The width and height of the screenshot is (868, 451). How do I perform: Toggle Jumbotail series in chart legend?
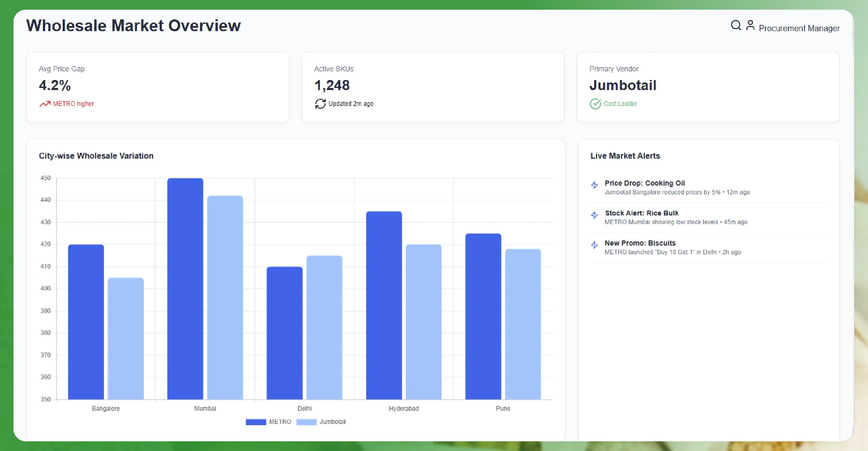pos(332,422)
